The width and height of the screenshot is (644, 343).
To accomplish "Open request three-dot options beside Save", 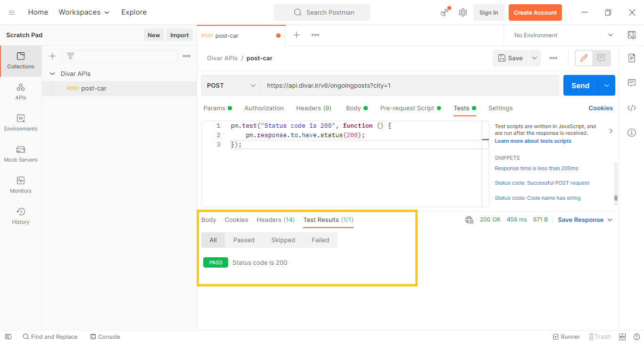I will 553,58.
